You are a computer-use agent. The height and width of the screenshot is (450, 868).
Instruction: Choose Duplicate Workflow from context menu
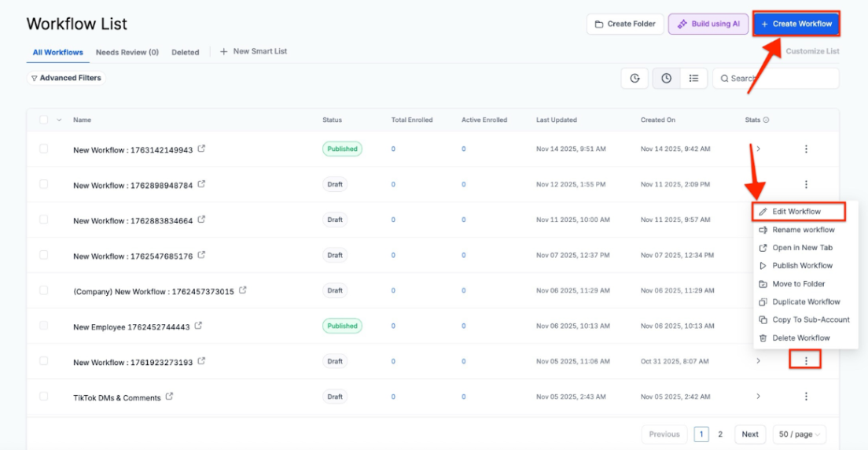[805, 302]
